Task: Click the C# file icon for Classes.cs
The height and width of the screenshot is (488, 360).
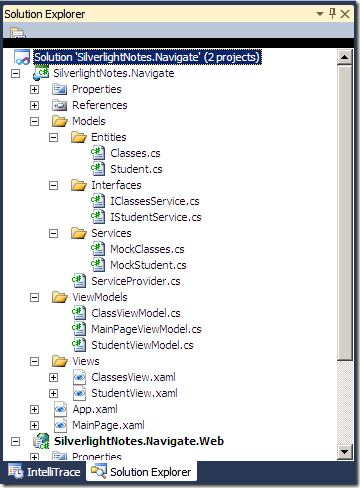Action: (x=98, y=153)
